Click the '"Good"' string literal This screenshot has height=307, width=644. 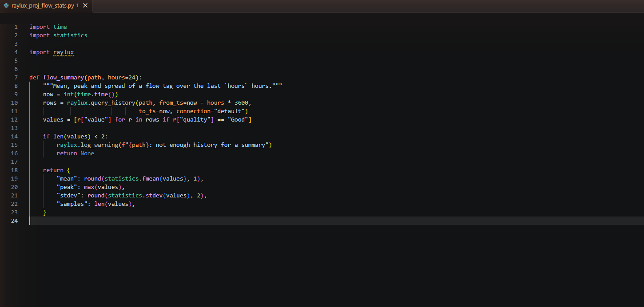click(238, 119)
